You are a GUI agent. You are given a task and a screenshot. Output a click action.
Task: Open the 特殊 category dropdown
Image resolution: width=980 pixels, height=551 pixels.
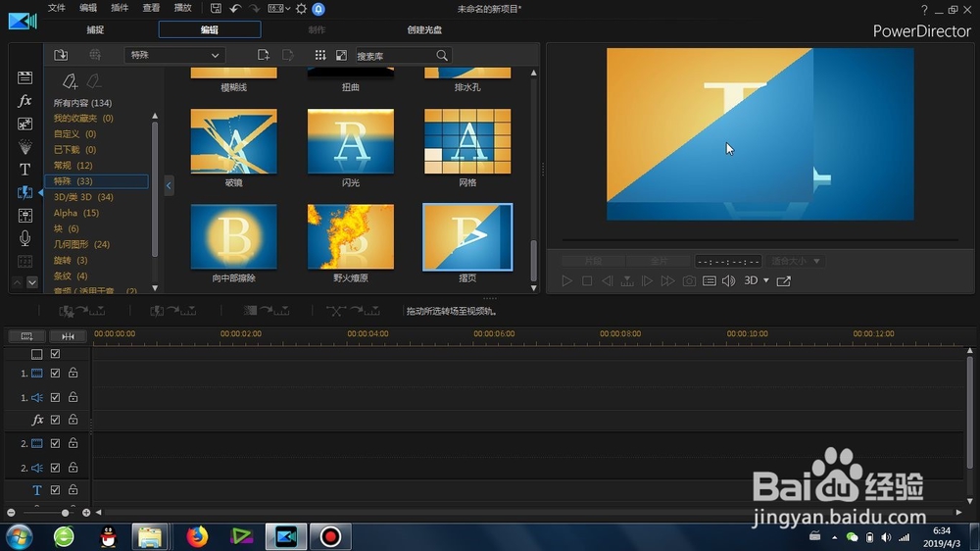(x=174, y=55)
